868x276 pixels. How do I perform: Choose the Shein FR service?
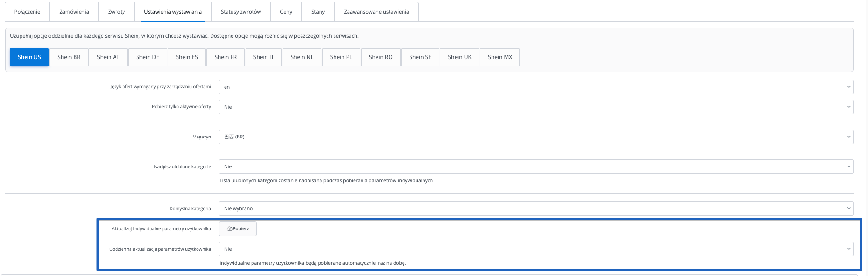tap(225, 57)
